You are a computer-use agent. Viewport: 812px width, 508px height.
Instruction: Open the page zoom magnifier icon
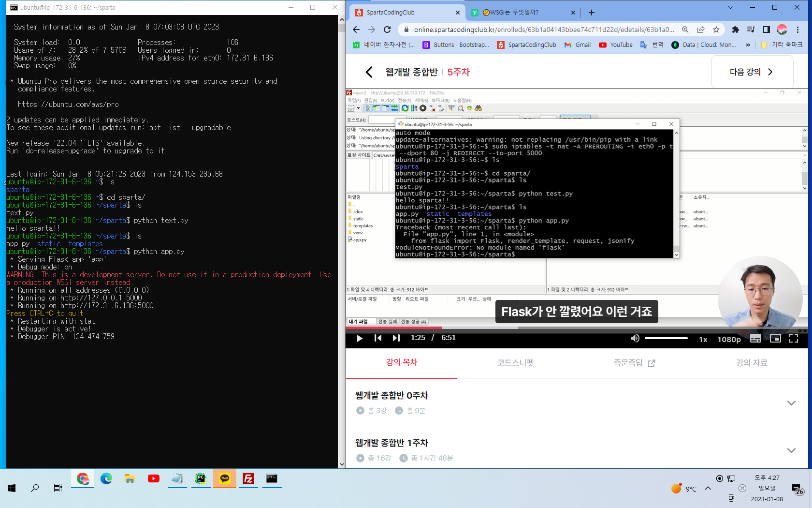click(x=685, y=30)
